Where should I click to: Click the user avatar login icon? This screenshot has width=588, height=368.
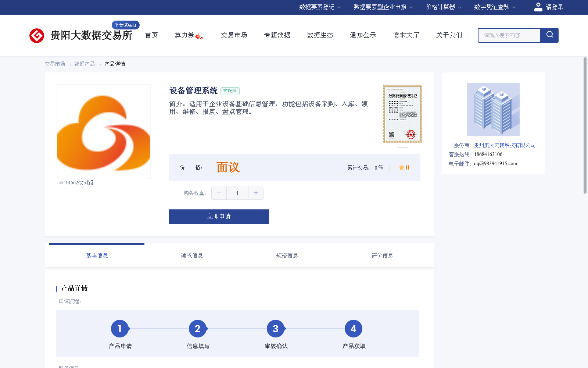click(x=538, y=7)
